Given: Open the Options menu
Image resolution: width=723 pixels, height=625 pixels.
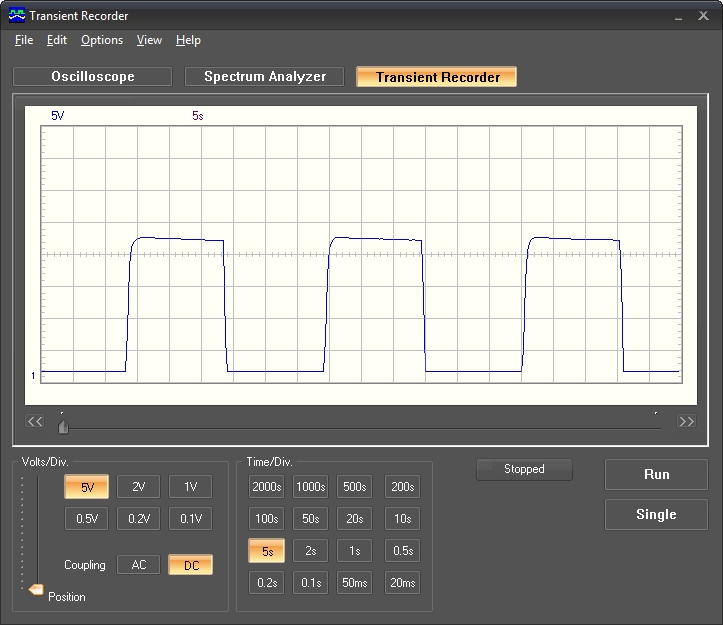Looking at the screenshot, I should pos(102,40).
